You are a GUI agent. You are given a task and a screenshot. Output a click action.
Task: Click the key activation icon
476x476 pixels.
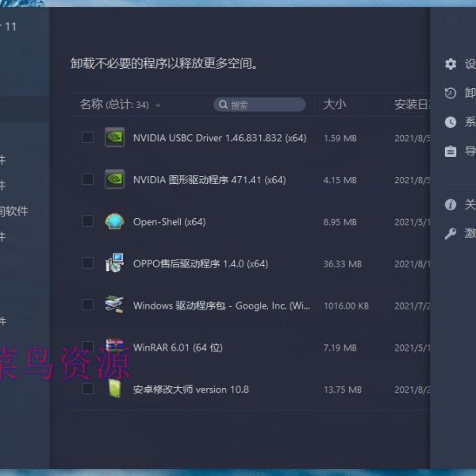[451, 233]
